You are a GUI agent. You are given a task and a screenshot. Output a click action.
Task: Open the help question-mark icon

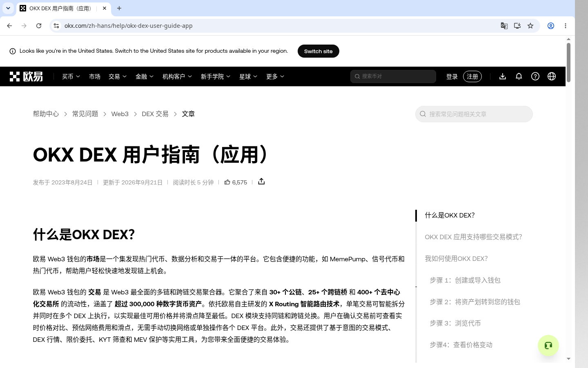[x=535, y=76]
